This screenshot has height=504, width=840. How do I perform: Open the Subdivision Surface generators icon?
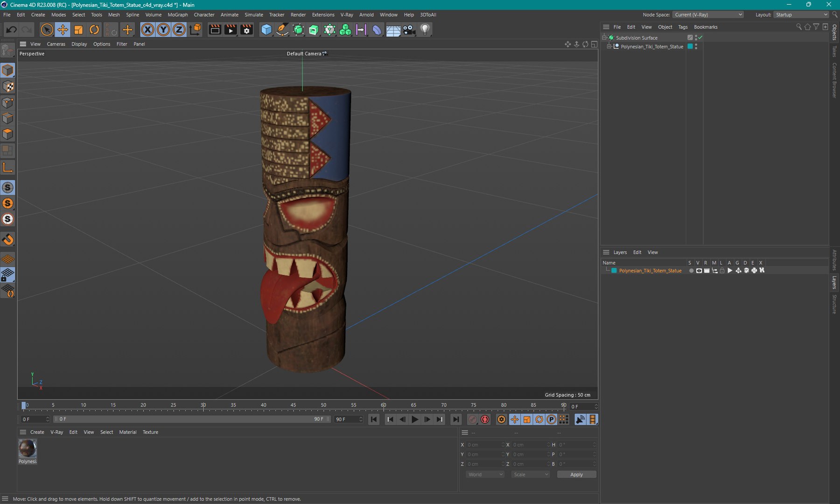[x=298, y=30]
